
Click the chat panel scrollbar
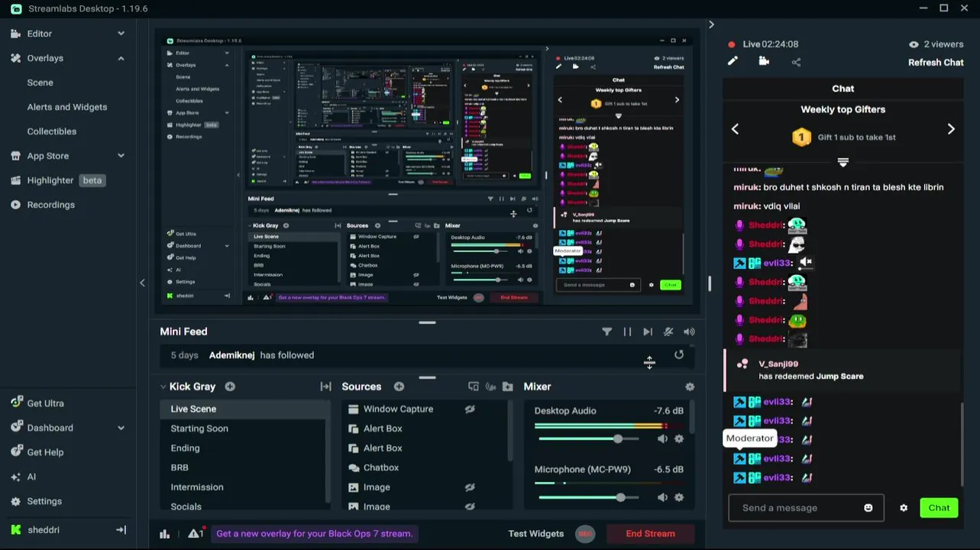[962, 443]
